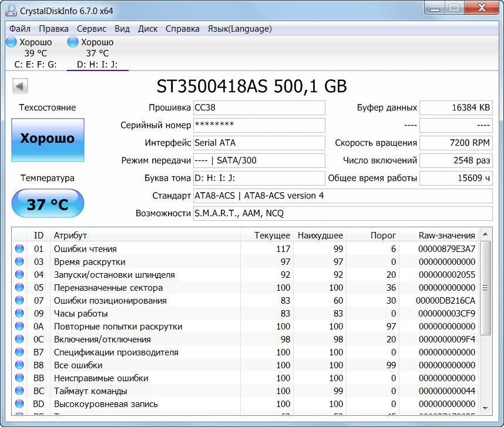
Task: Click status icon of Запуски/остановки шпинделя row
Action: click(x=19, y=274)
